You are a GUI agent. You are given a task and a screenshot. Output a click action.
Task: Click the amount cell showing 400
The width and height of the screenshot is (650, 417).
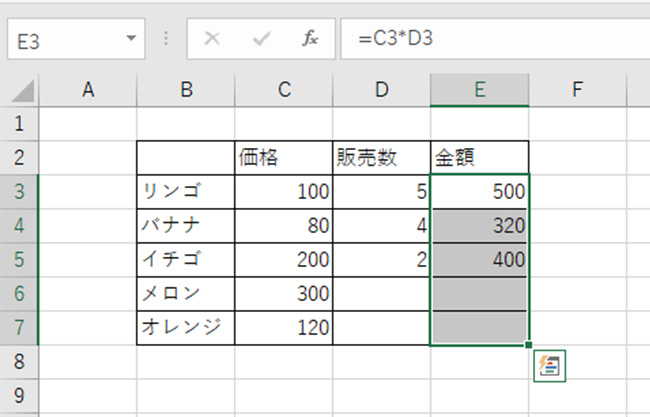tap(480, 260)
